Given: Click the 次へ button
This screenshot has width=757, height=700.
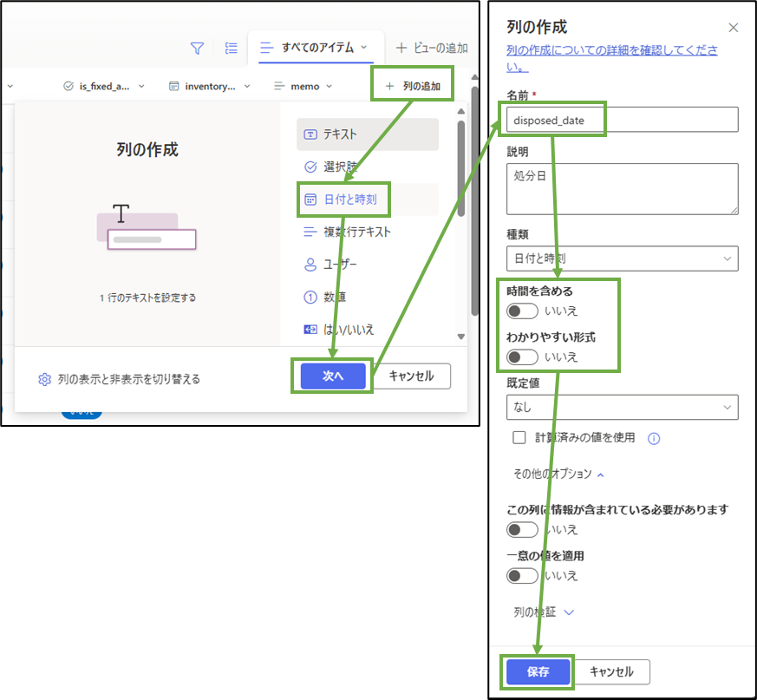Looking at the screenshot, I should click(x=333, y=376).
